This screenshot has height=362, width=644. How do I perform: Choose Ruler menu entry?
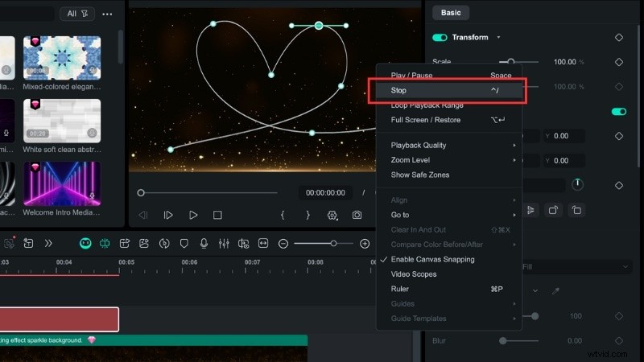point(448,289)
